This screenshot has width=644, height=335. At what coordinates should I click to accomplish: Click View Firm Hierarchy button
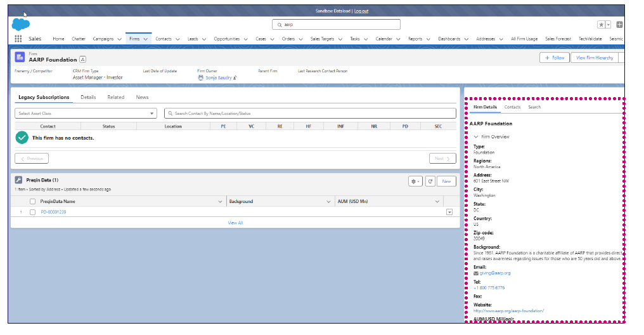(x=595, y=58)
